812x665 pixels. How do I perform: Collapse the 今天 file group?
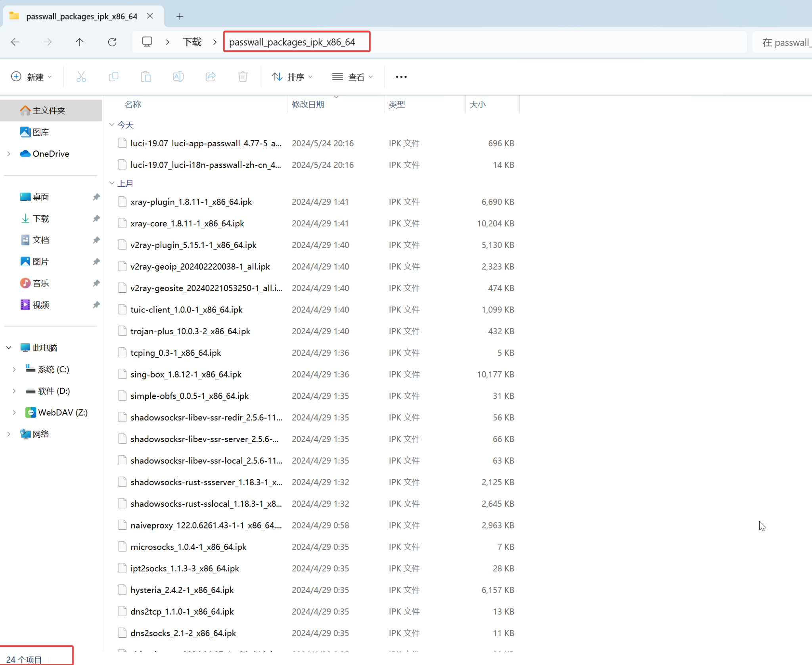pos(112,125)
